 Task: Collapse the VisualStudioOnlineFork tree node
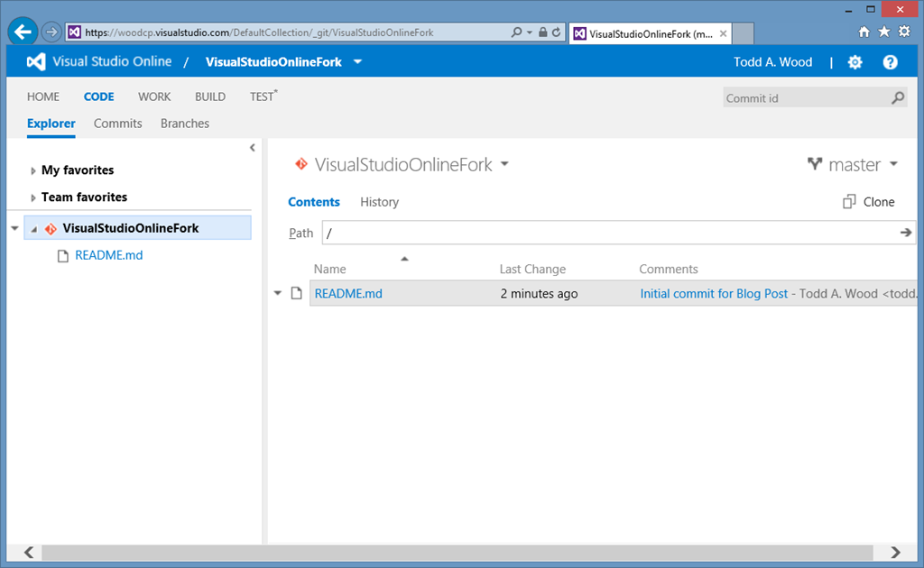click(33, 229)
